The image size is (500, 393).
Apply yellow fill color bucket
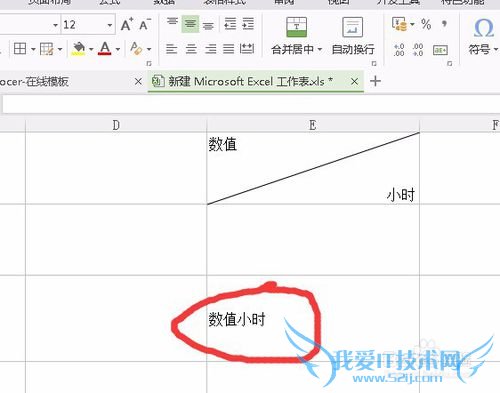coord(78,49)
